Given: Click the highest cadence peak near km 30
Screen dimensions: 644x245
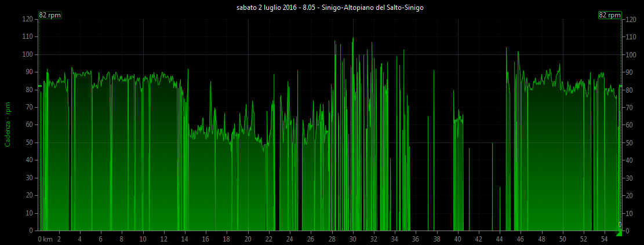Looking at the screenshot, I should point(353,39).
